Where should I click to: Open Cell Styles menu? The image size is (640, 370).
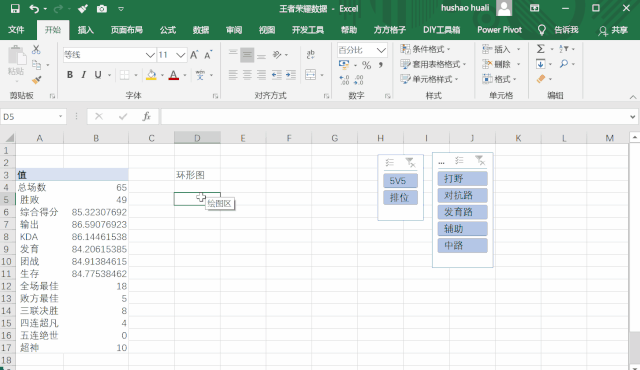pyautogui.click(x=429, y=79)
